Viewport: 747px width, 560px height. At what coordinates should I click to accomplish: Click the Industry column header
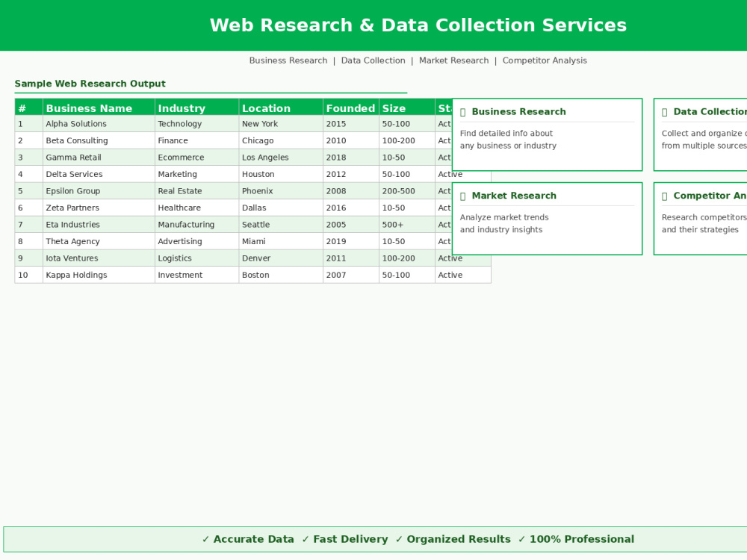[x=196, y=107]
